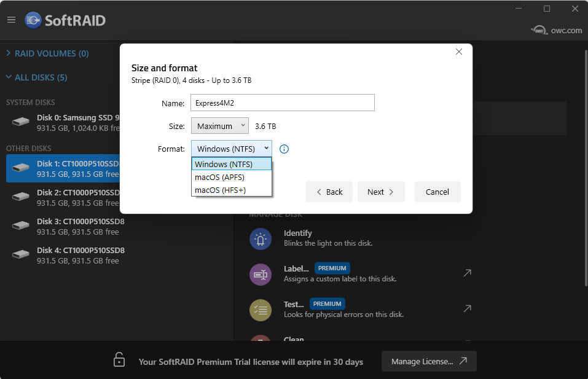Choose macOS (APFS) format option
Image resolution: width=588 pixels, height=379 pixels.
tap(232, 177)
